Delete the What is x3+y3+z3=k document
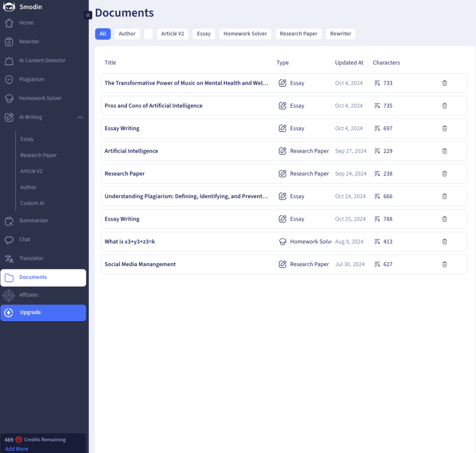Image resolution: width=476 pixels, height=453 pixels. [x=444, y=242]
